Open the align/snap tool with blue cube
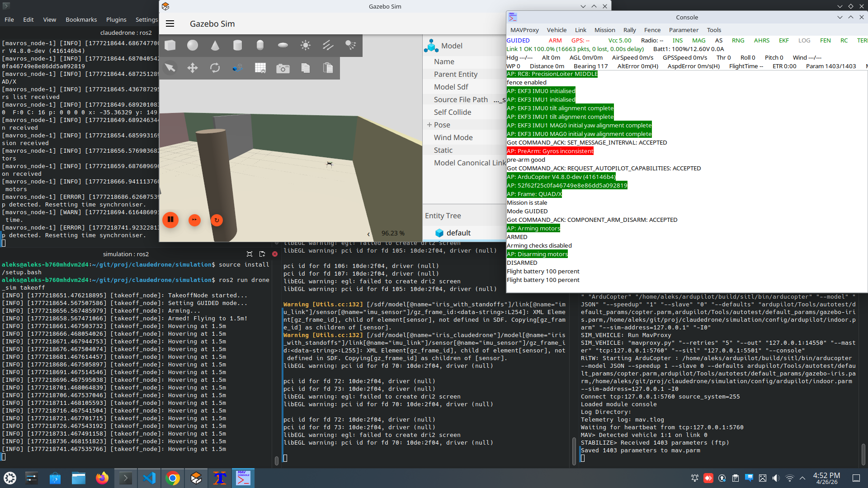 [238, 68]
